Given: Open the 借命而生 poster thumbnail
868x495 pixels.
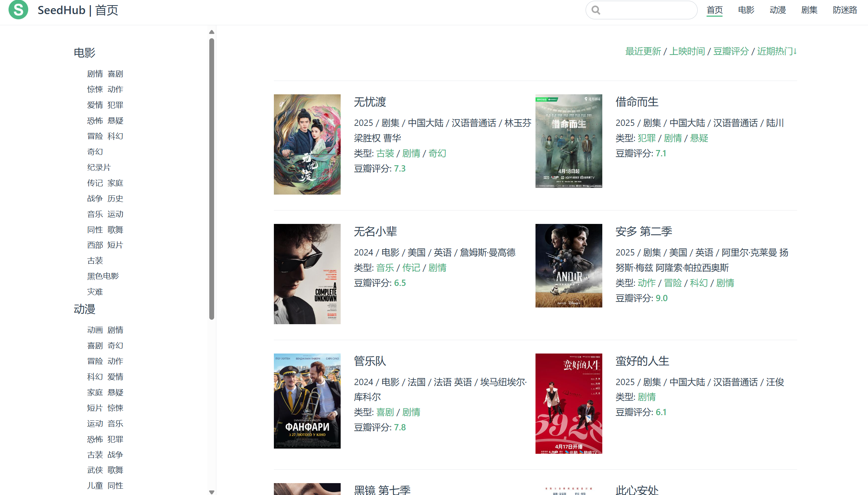Looking at the screenshot, I should click(569, 141).
